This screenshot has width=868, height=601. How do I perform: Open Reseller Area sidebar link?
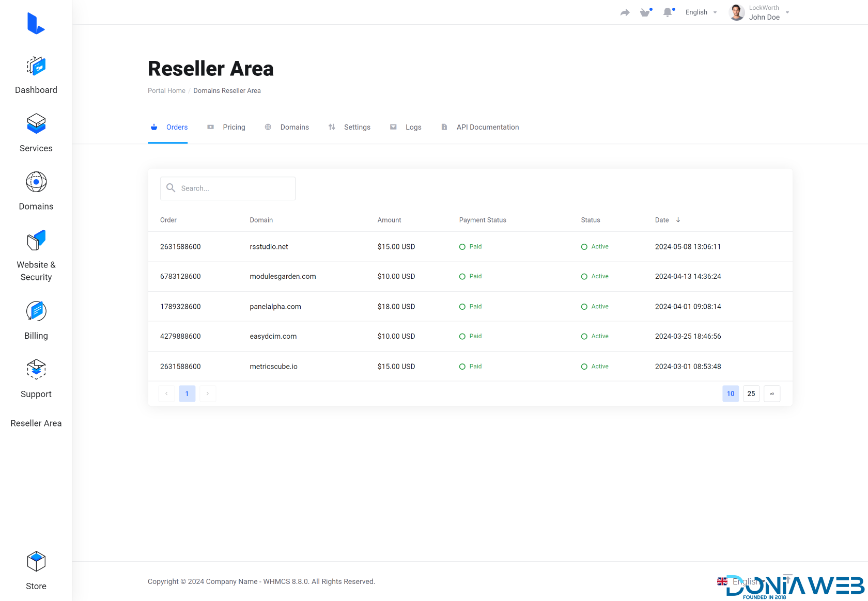36,423
